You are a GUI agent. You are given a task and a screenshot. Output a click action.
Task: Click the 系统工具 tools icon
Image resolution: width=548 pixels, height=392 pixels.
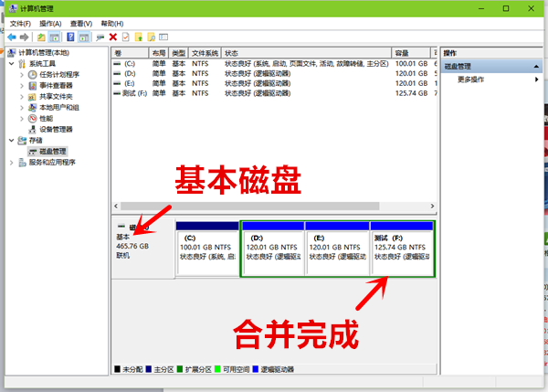22,64
